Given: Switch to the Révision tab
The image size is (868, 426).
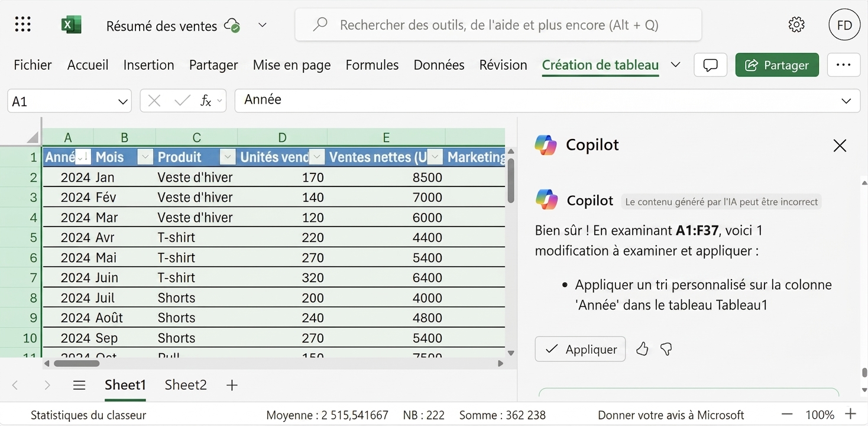Looking at the screenshot, I should pyautogui.click(x=503, y=65).
